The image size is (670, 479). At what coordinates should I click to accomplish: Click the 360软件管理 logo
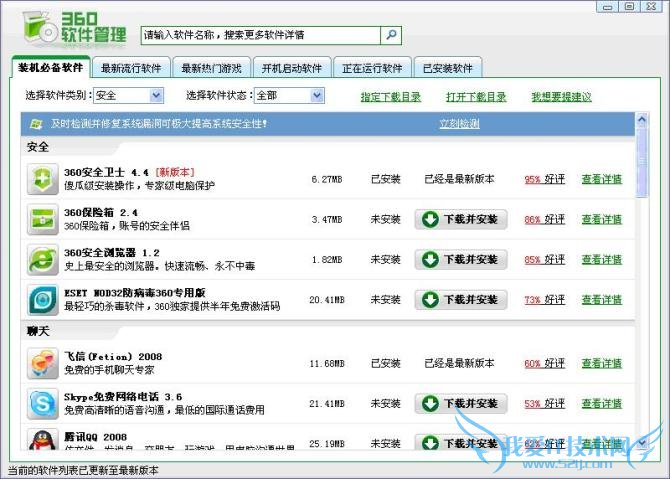click(x=74, y=28)
